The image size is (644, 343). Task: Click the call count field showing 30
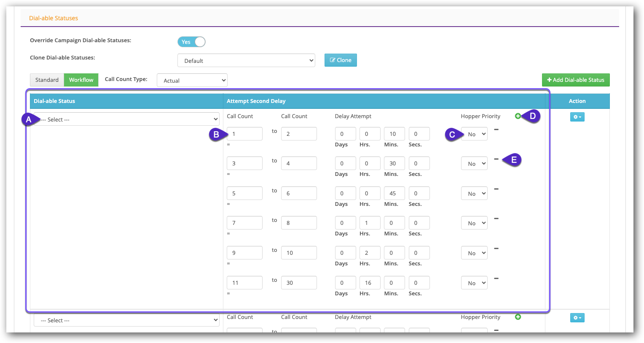click(x=299, y=283)
